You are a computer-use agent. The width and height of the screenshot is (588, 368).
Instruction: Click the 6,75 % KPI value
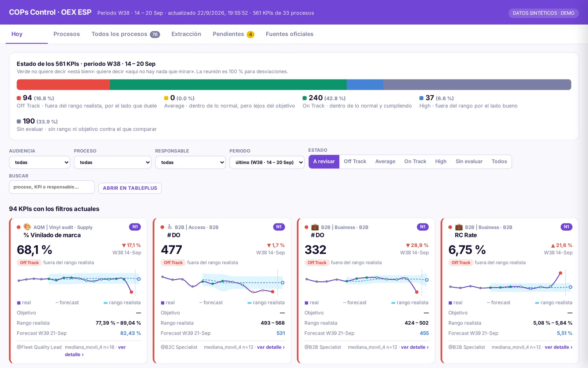[x=467, y=250]
